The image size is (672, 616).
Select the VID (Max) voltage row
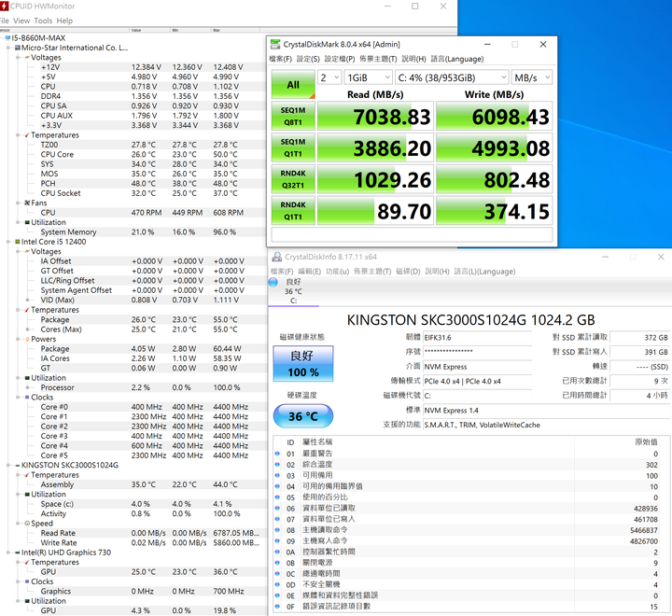click(152, 301)
